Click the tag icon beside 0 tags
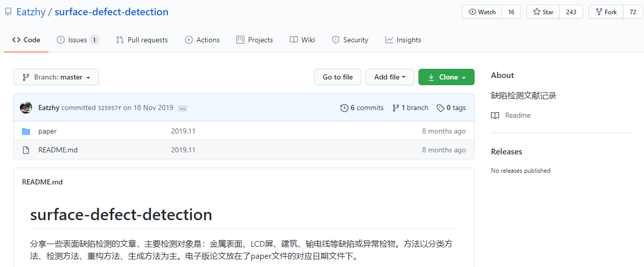Screen dimensions: 644x267 point(440,108)
